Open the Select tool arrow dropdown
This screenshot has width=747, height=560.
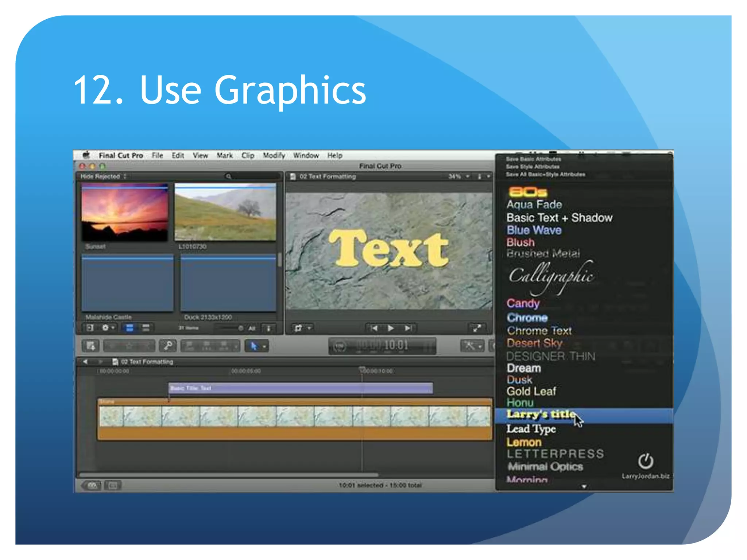[x=257, y=346]
